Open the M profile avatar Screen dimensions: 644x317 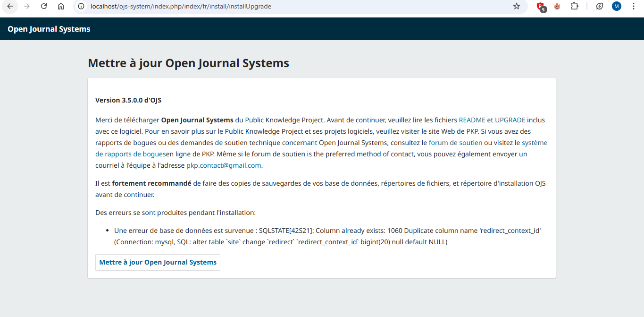[x=617, y=6]
